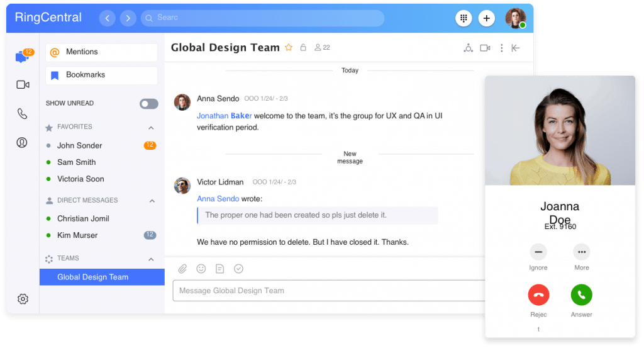Open the Phone section in sidebar
644x348 pixels.
click(x=23, y=114)
